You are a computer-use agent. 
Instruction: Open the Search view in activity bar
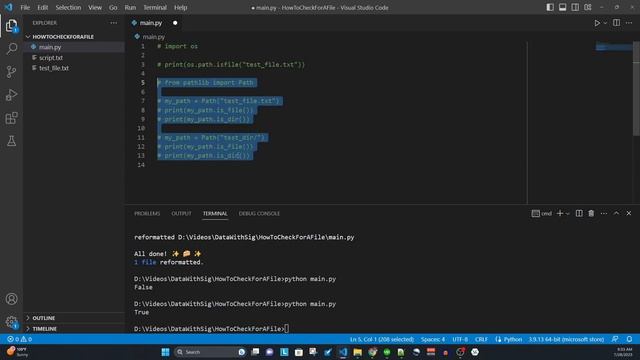click(11, 49)
